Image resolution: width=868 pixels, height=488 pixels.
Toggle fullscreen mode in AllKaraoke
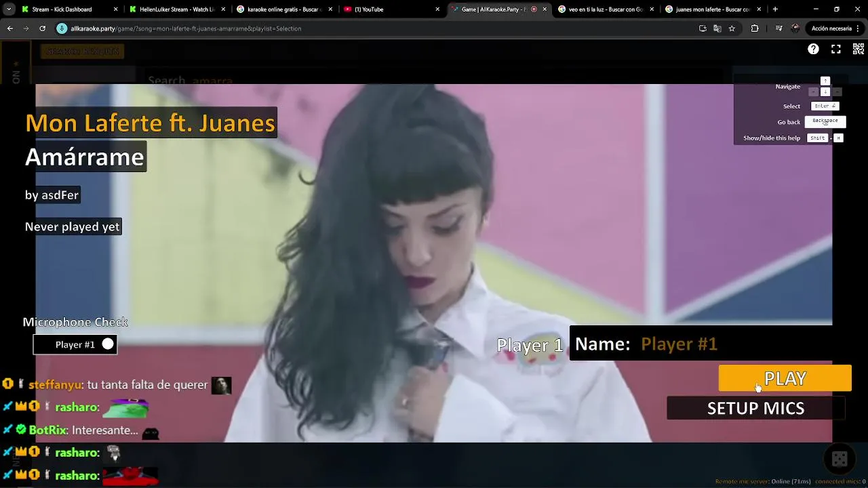836,49
